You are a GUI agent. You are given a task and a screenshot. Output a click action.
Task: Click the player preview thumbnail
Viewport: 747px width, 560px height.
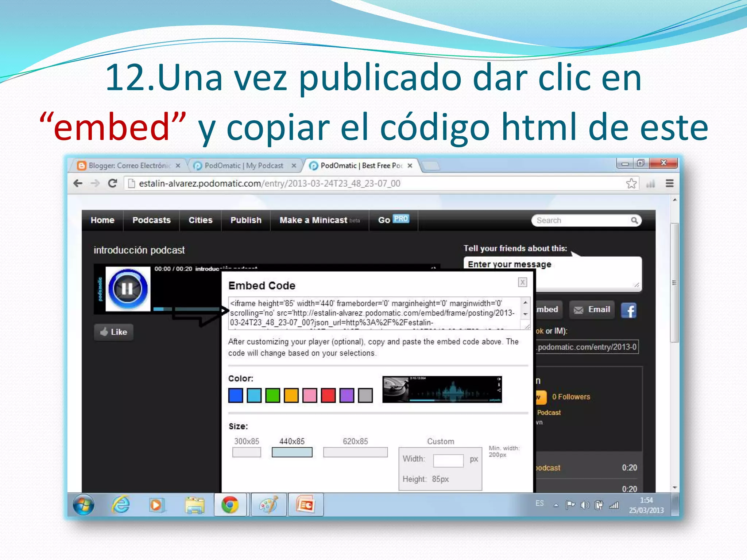coord(442,389)
